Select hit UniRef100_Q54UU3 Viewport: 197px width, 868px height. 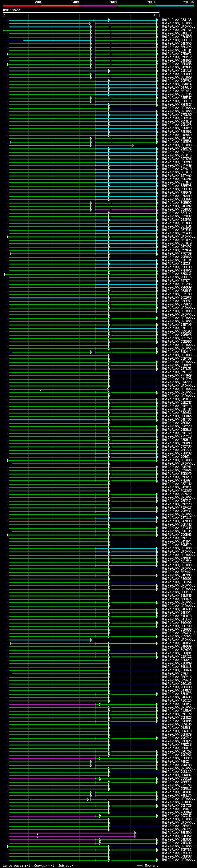coord(177,209)
